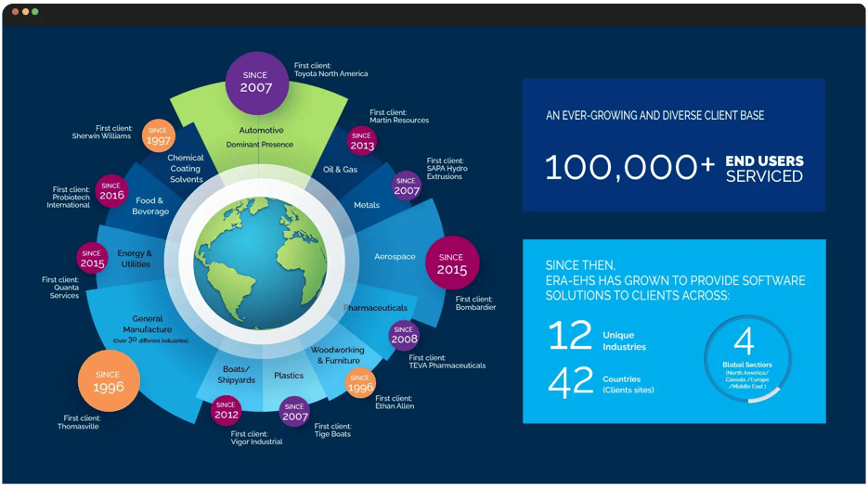Click the Aerospace segment label
The height and width of the screenshot is (487, 868).
click(x=395, y=257)
